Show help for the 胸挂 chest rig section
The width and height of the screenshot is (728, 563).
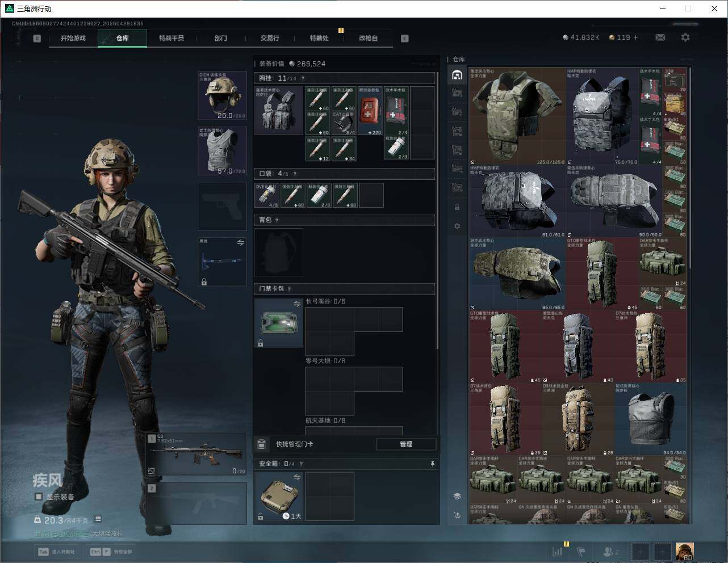303,78
